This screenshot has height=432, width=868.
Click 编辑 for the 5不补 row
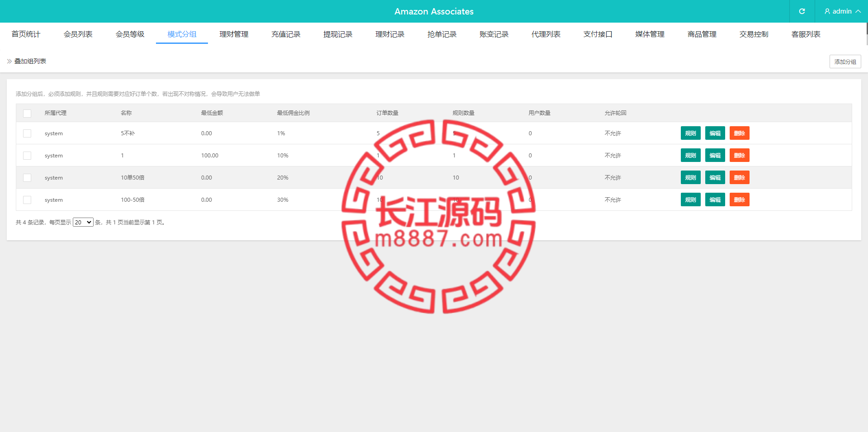point(715,133)
